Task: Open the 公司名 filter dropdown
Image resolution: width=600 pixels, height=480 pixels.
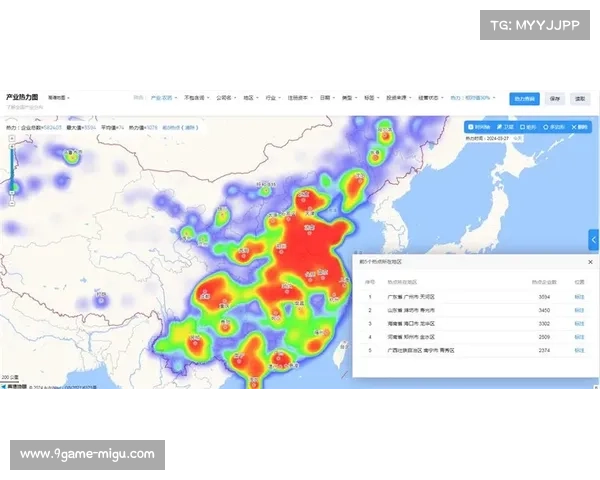Action: (226, 98)
